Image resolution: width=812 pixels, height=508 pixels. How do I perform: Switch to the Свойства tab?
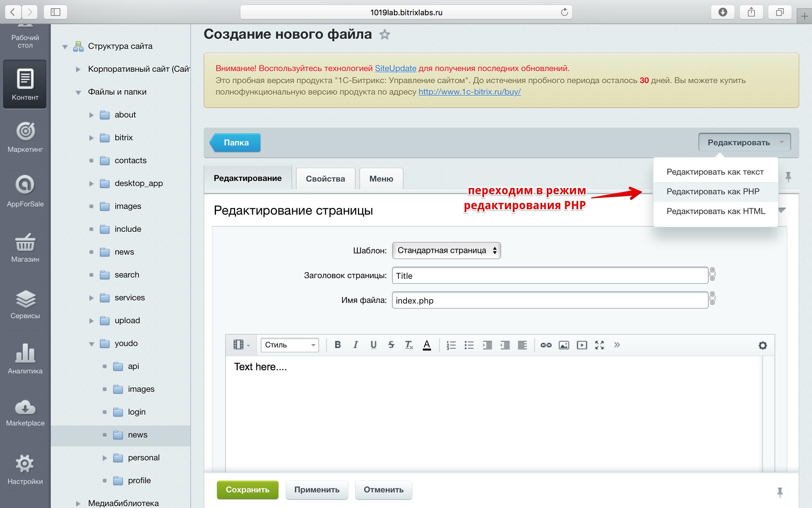point(325,179)
